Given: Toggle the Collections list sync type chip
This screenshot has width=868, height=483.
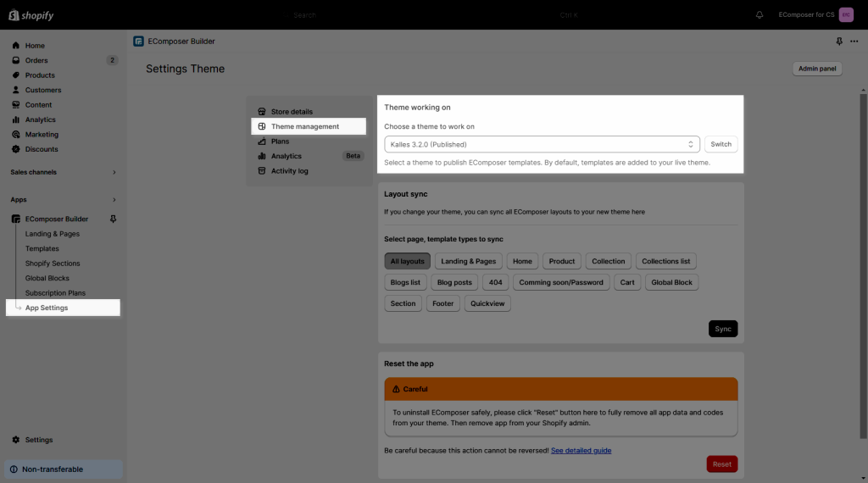Looking at the screenshot, I should [x=666, y=261].
